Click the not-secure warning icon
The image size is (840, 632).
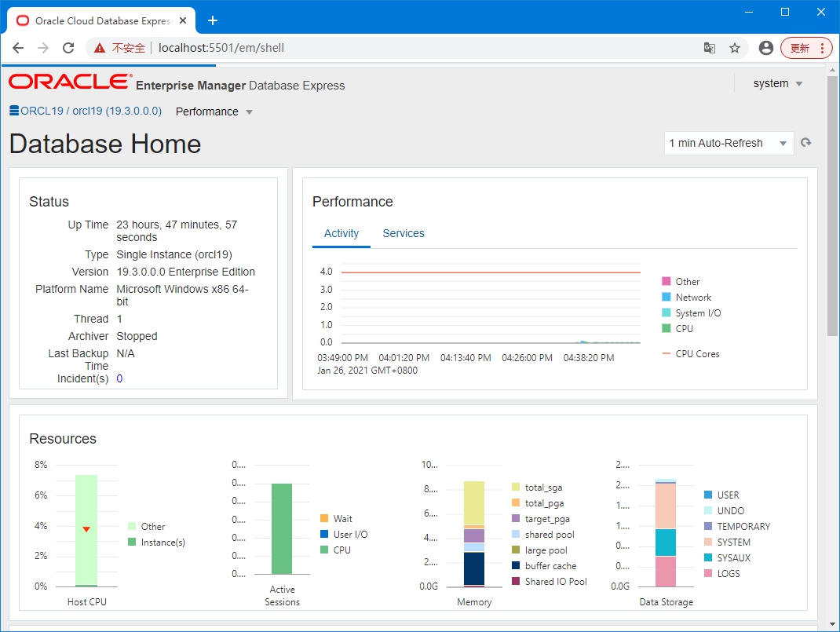100,48
